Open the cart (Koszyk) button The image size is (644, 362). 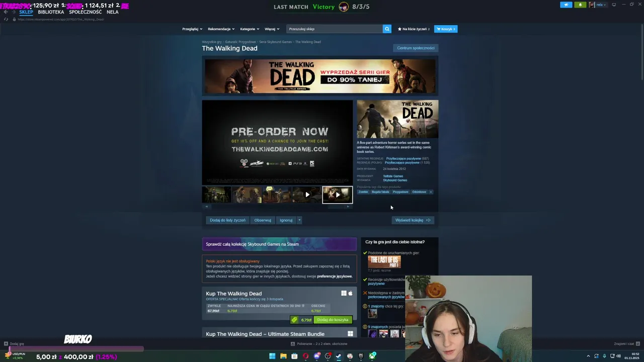(x=446, y=29)
